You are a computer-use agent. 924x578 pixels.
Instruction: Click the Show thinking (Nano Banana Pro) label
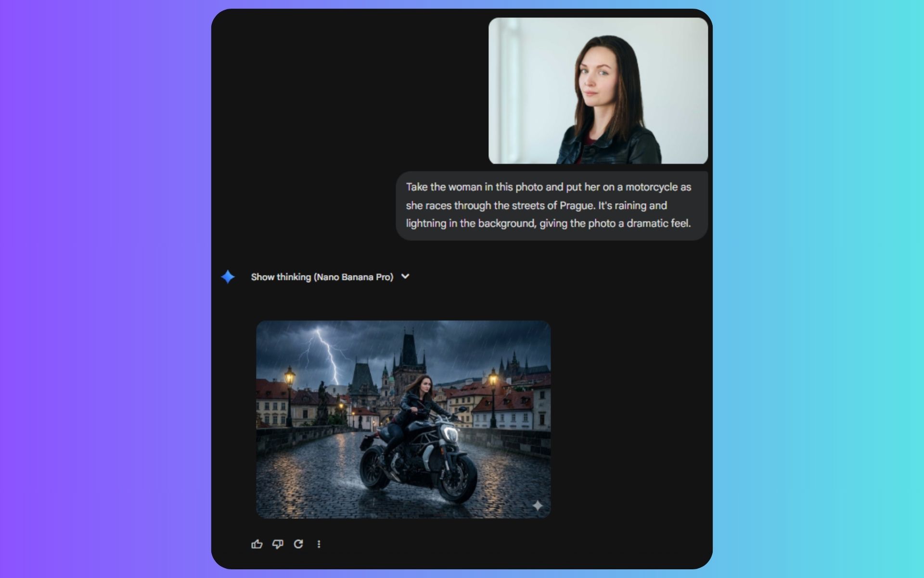[322, 277]
